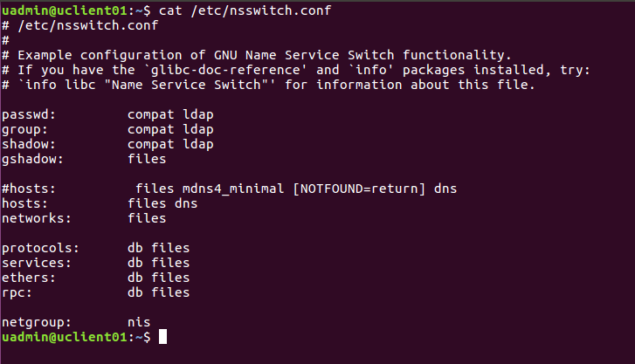Click '[NOTFOUND=return]' text
This screenshot has width=635, height=364.
point(359,189)
